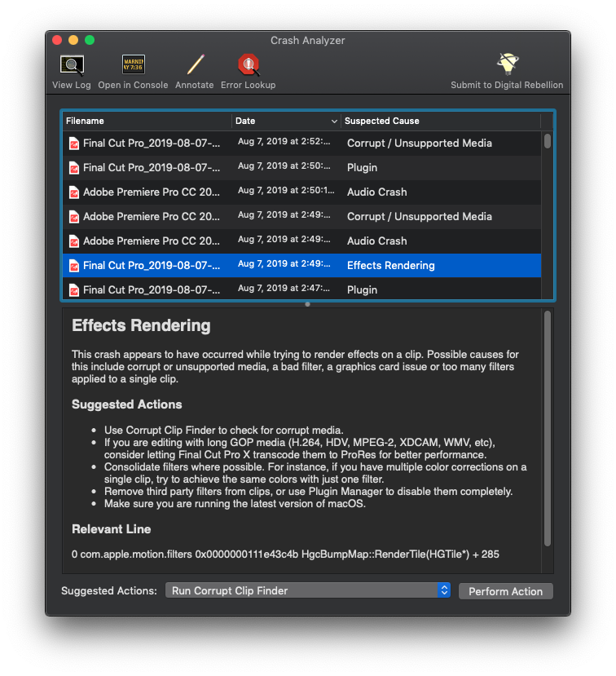
Task: Click the Effects Rendering heading
Action: pyautogui.click(x=141, y=325)
